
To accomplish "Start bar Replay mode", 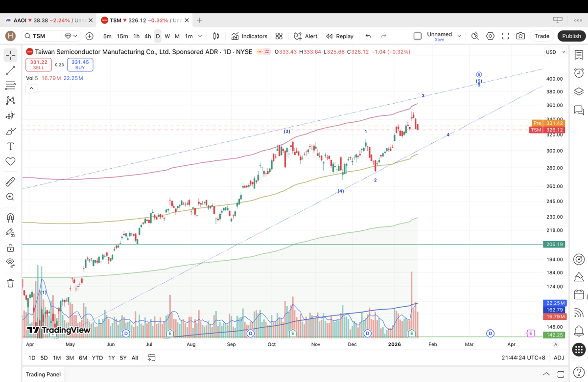I will (340, 36).
